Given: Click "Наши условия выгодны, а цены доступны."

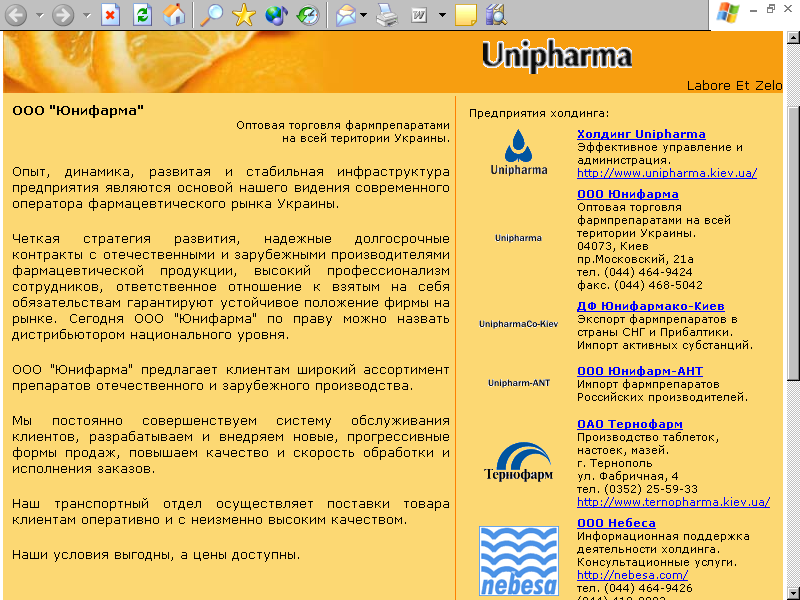Looking at the screenshot, I should [156, 555].
